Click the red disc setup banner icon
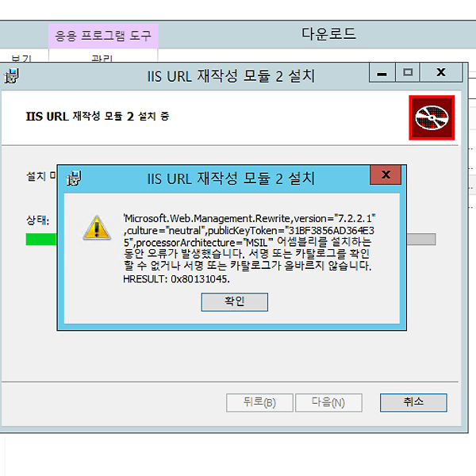The height and width of the screenshot is (476, 476). point(432,117)
